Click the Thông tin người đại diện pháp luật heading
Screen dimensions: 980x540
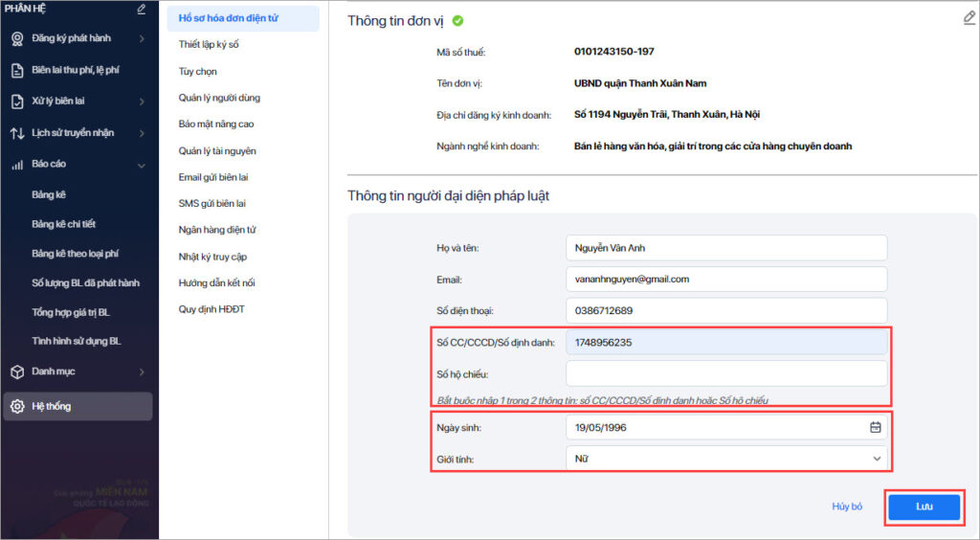point(448,195)
